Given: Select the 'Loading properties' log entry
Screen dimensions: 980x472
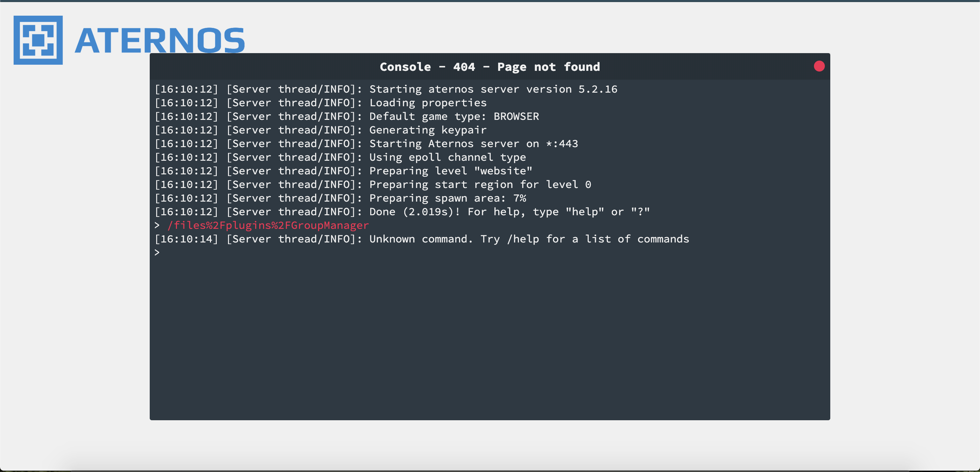Looking at the screenshot, I should click(x=320, y=103).
